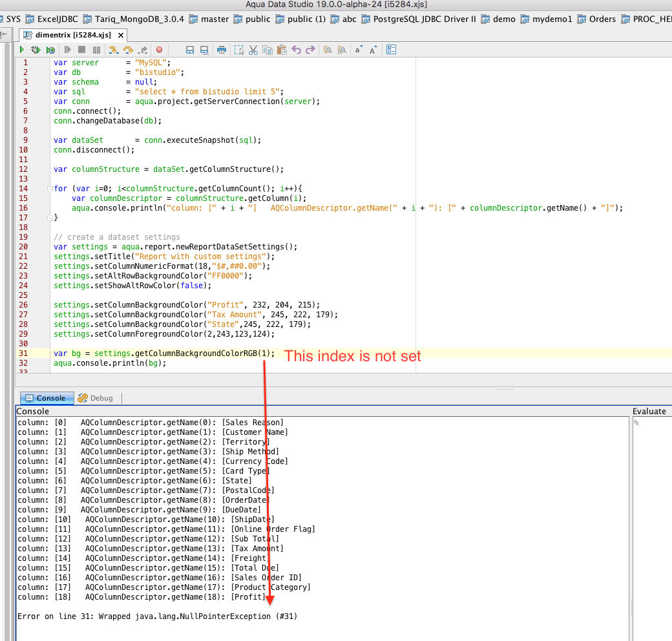This screenshot has height=641, width=672.
Task: Click the 'var sql' select statement line
Action: point(169,92)
